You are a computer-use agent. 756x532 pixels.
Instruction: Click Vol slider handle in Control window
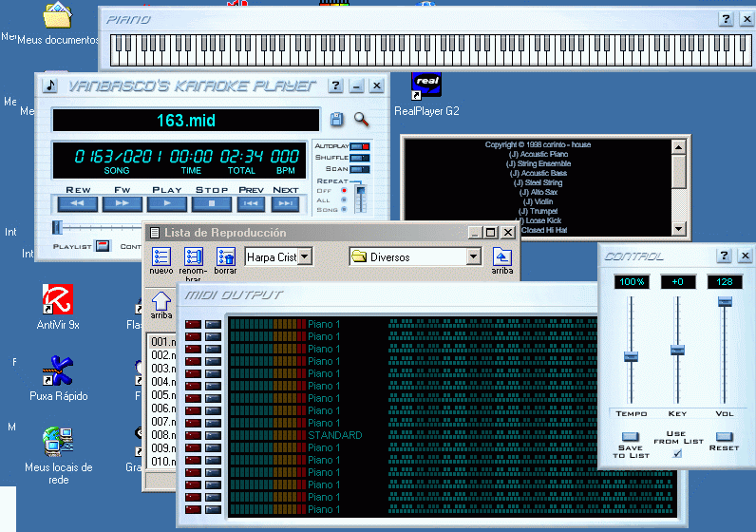click(725, 301)
